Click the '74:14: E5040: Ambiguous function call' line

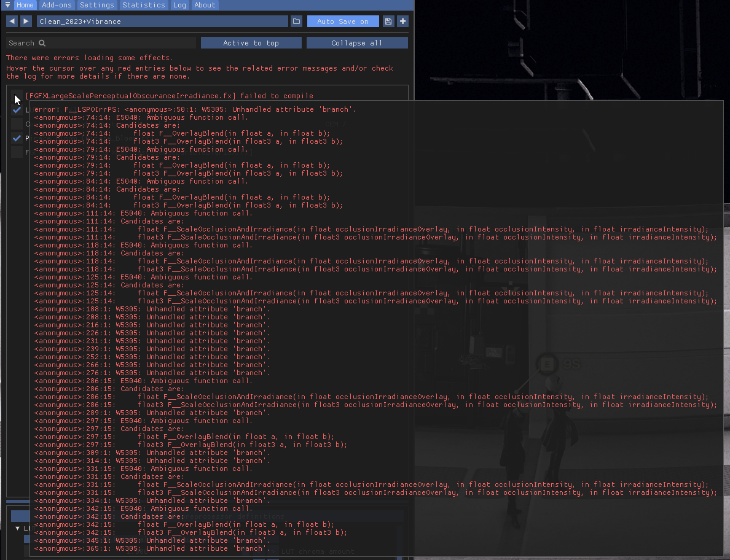pos(141,117)
